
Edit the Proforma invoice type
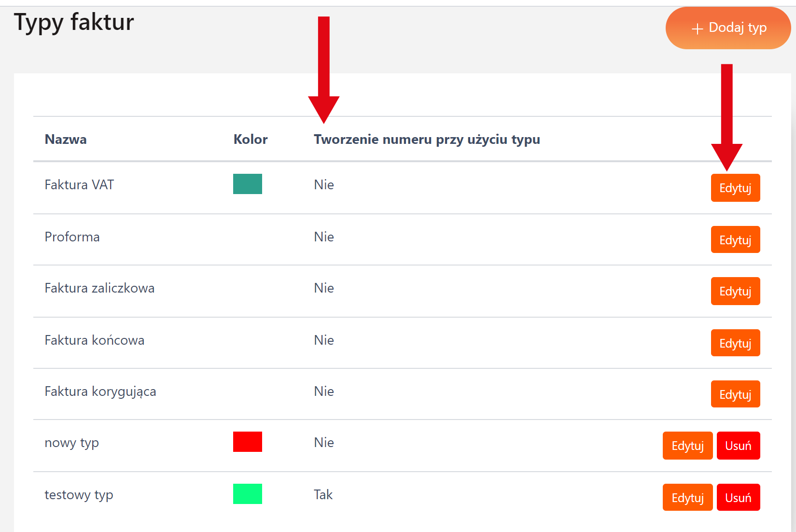point(735,240)
